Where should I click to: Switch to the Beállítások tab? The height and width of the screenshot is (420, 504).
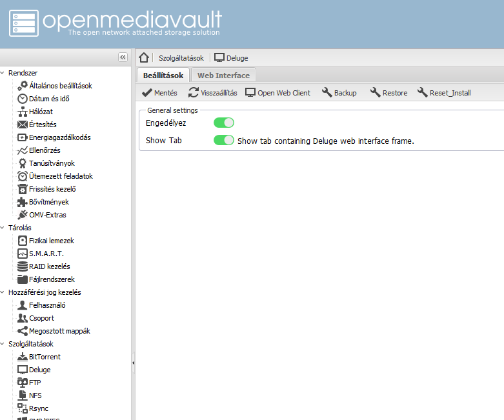point(163,75)
